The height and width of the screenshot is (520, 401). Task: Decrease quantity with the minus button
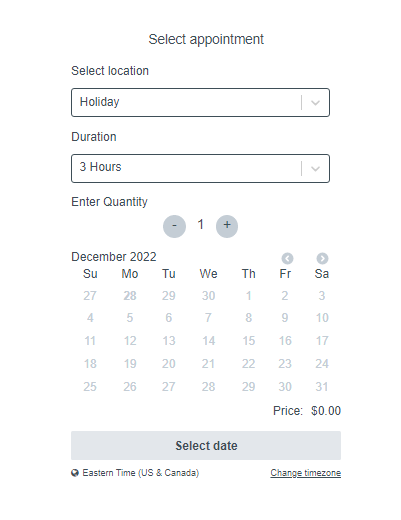(x=174, y=226)
